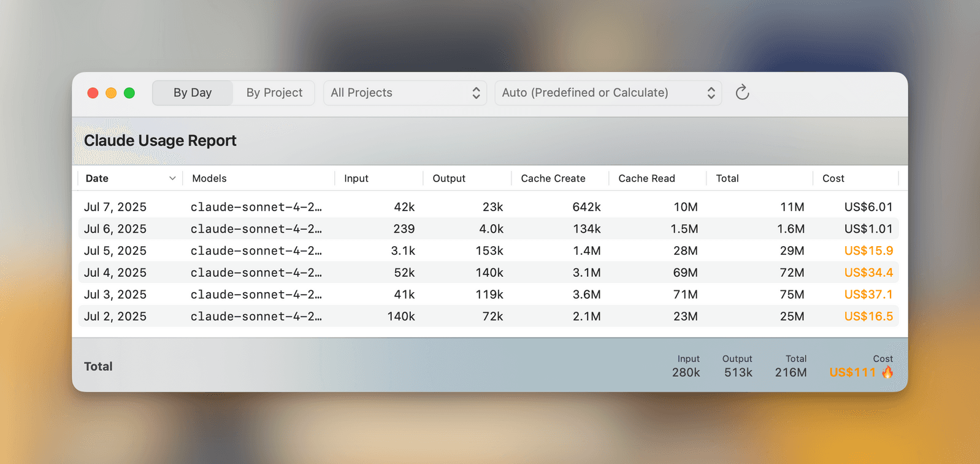Select the Jul 6, 2025 date cell

click(115, 229)
